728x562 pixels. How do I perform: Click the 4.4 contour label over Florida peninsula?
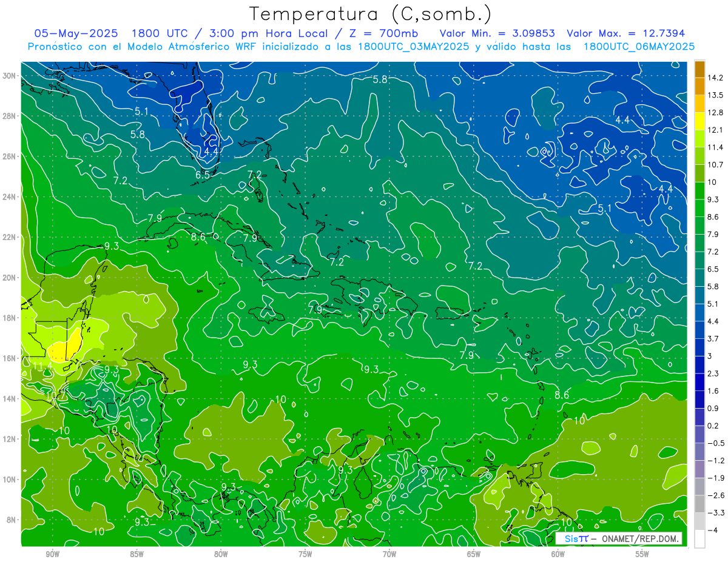pos(211,150)
